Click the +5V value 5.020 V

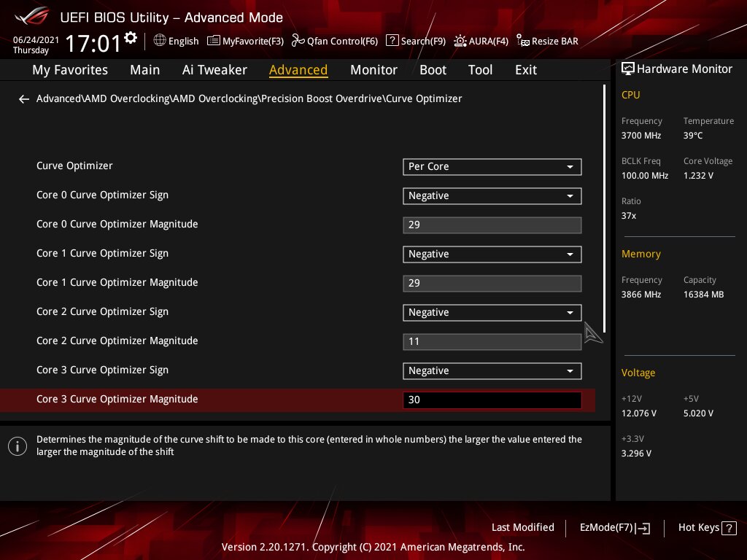coord(698,413)
